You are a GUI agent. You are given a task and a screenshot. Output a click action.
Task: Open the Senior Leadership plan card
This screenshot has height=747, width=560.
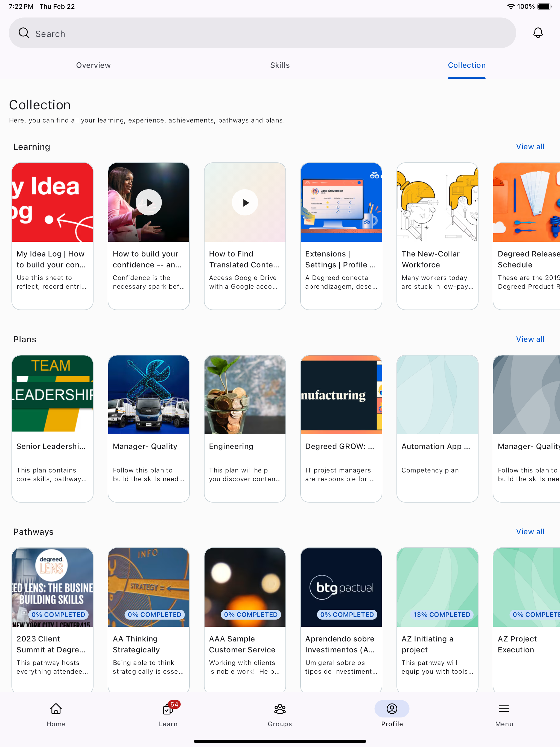[x=52, y=428]
